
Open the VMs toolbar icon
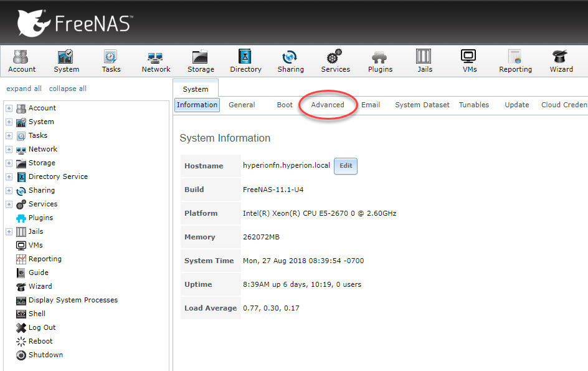click(469, 61)
